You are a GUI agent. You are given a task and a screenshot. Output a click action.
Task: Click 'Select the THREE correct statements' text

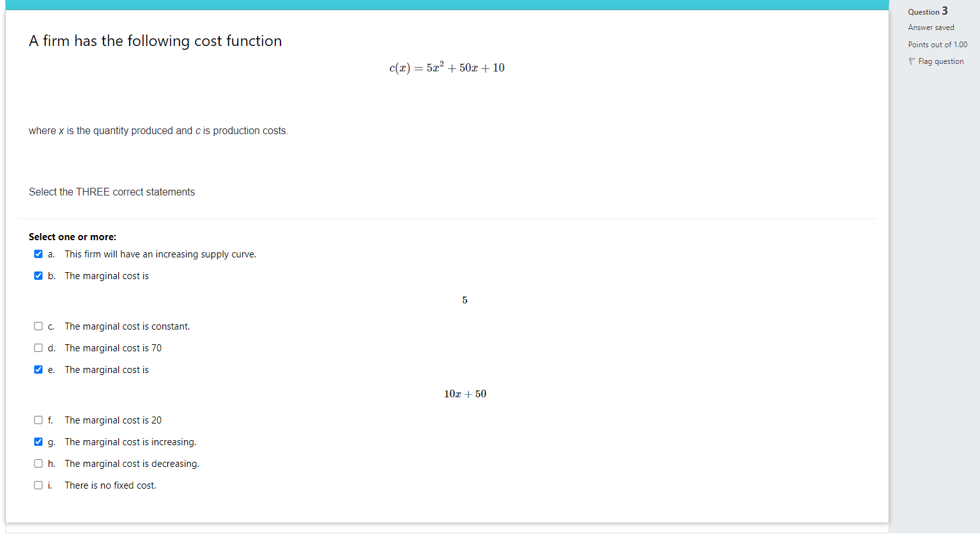[x=112, y=192]
